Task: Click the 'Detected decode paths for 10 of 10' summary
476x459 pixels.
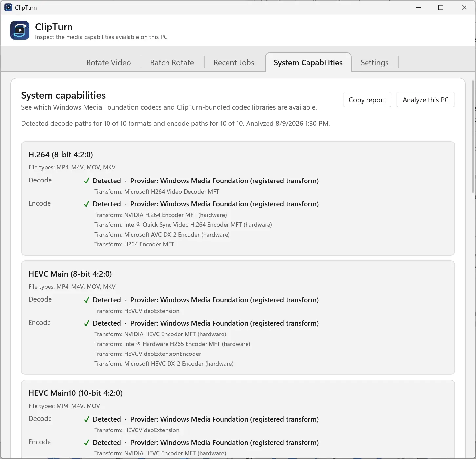Action: click(x=175, y=124)
